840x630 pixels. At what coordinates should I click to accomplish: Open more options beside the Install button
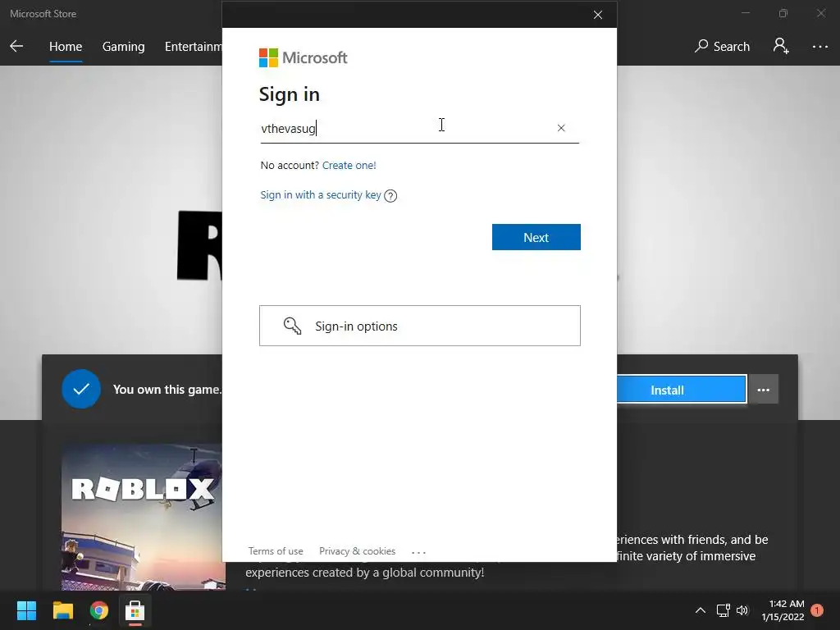pyautogui.click(x=764, y=390)
